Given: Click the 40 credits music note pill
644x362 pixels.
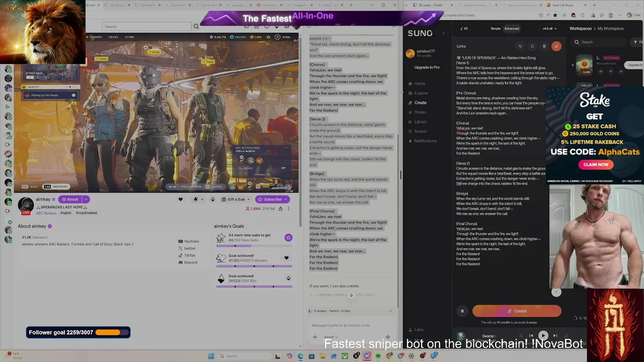Looking at the screenshot, I should click(463, 29).
